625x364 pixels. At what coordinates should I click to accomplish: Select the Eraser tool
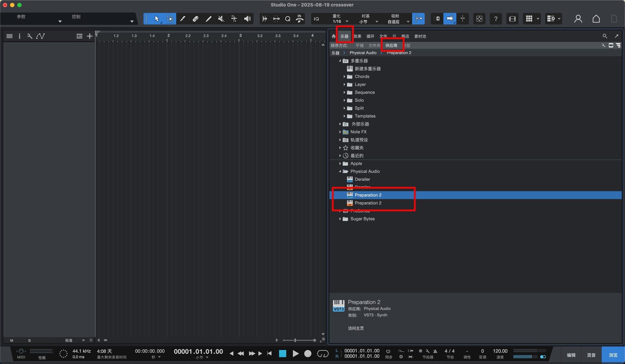click(x=195, y=19)
